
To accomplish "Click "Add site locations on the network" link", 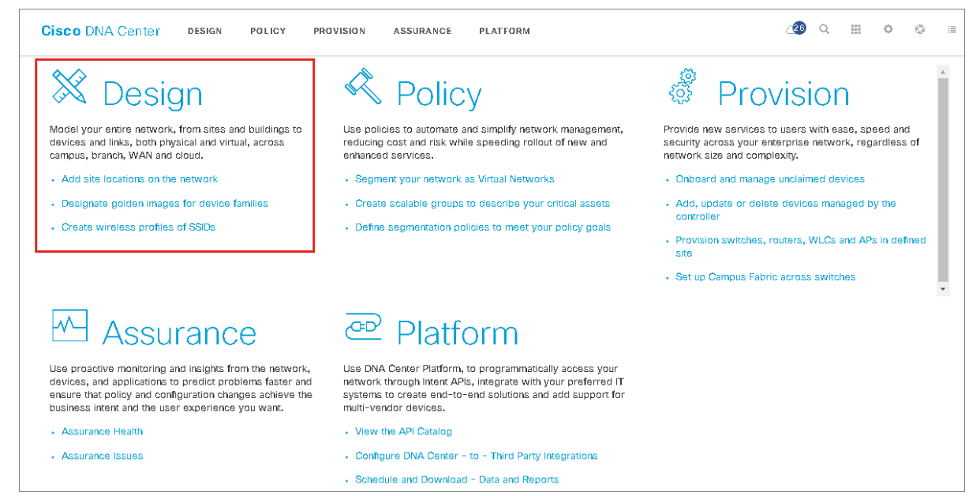I will pyautogui.click(x=140, y=179).
